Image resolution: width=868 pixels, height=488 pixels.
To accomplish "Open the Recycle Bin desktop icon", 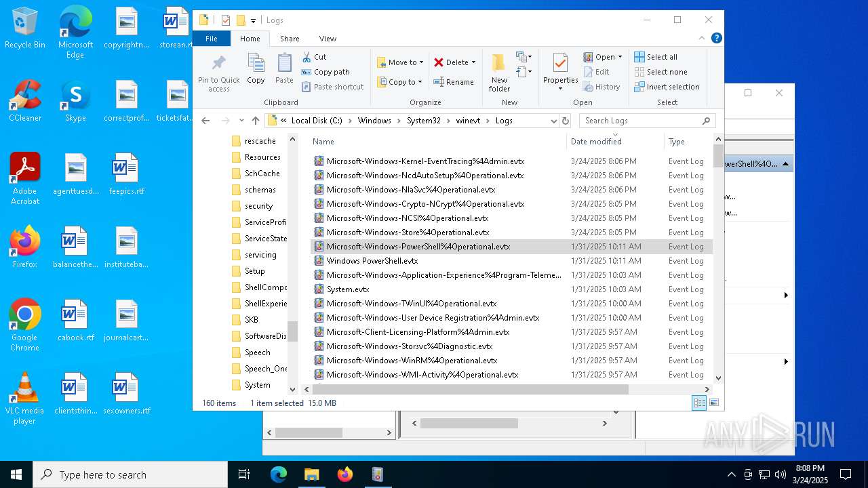I will click(x=25, y=28).
